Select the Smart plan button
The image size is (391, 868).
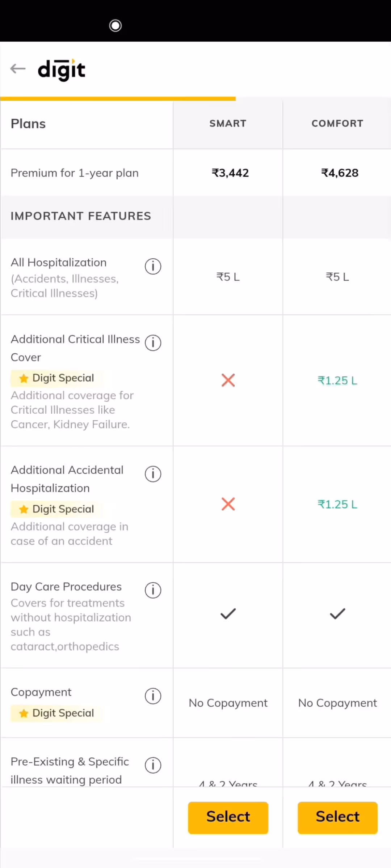click(x=228, y=817)
